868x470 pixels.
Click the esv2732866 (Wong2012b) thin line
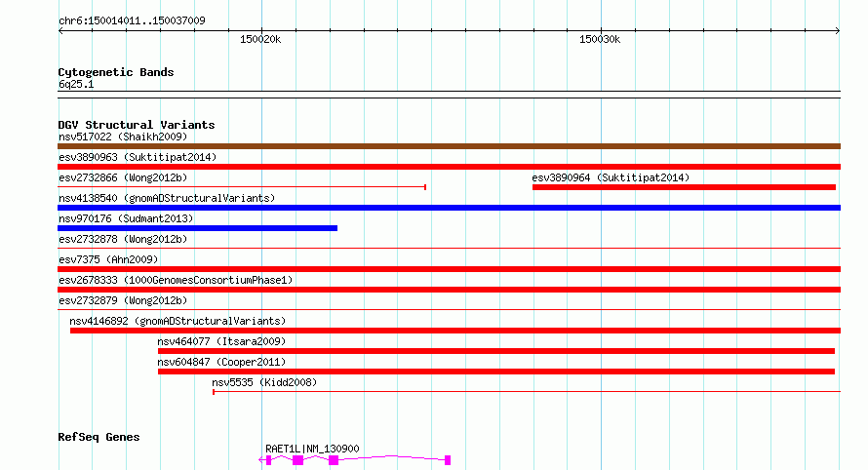click(242, 187)
